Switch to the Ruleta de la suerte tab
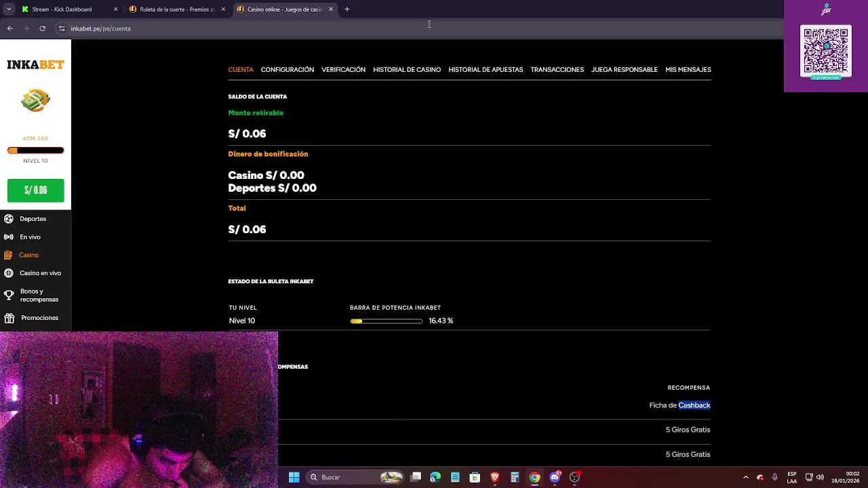Viewport: 868px width, 488px height. [x=176, y=9]
